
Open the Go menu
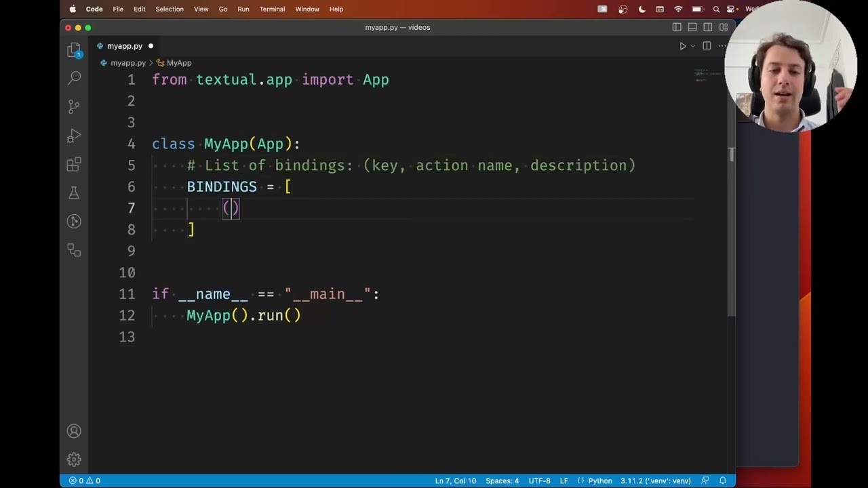coord(223,9)
